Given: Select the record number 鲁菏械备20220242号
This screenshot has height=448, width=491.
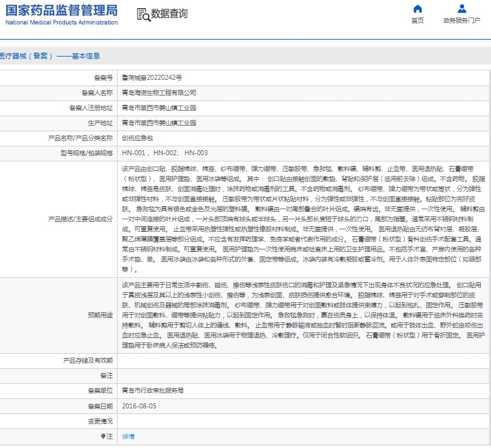Looking at the screenshot, I should point(152,78).
